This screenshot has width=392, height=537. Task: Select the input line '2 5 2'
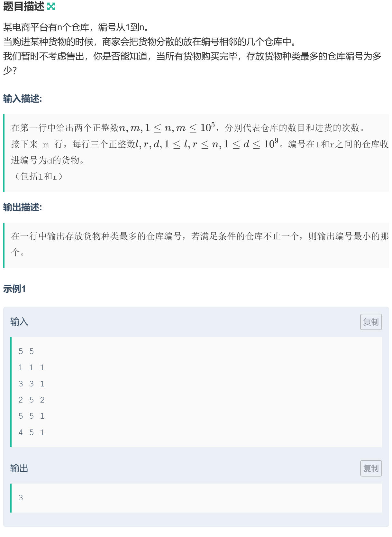click(x=31, y=400)
